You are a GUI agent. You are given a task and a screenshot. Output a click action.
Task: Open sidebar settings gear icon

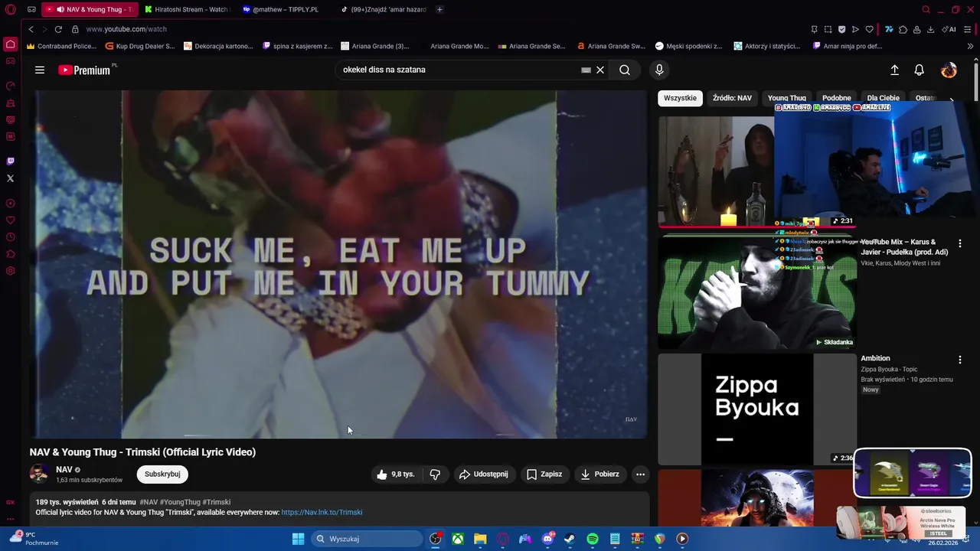[x=10, y=271]
